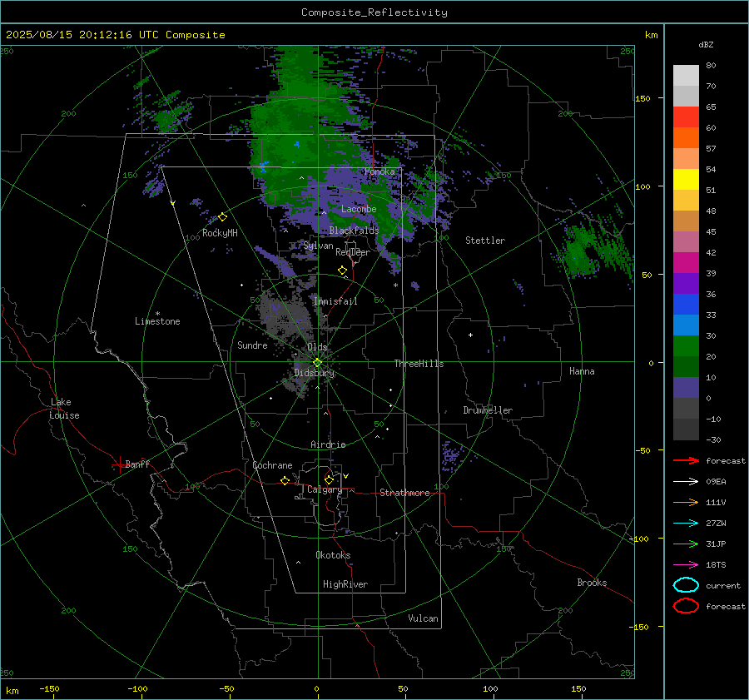The width and height of the screenshot is (749, 700).
Task: Click the 'Sylvan' map label
Action: tap(318, 246)
